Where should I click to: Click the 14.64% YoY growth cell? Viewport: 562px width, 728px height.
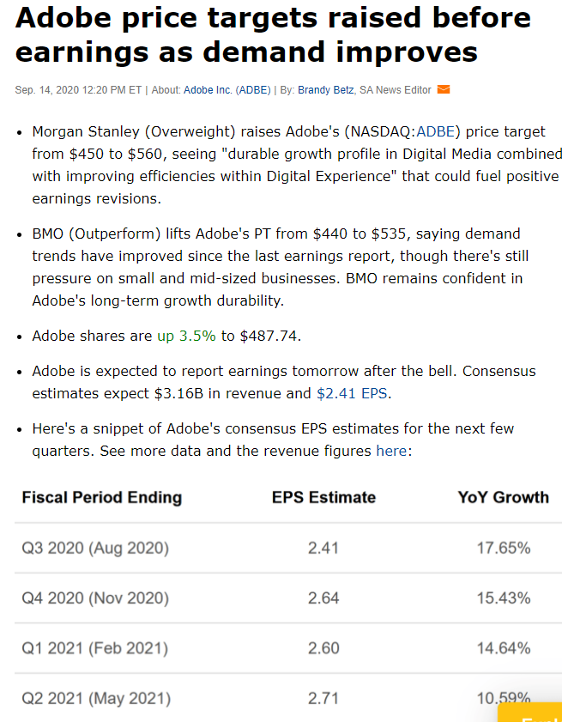pyautogui.click(x=504, y=648)
